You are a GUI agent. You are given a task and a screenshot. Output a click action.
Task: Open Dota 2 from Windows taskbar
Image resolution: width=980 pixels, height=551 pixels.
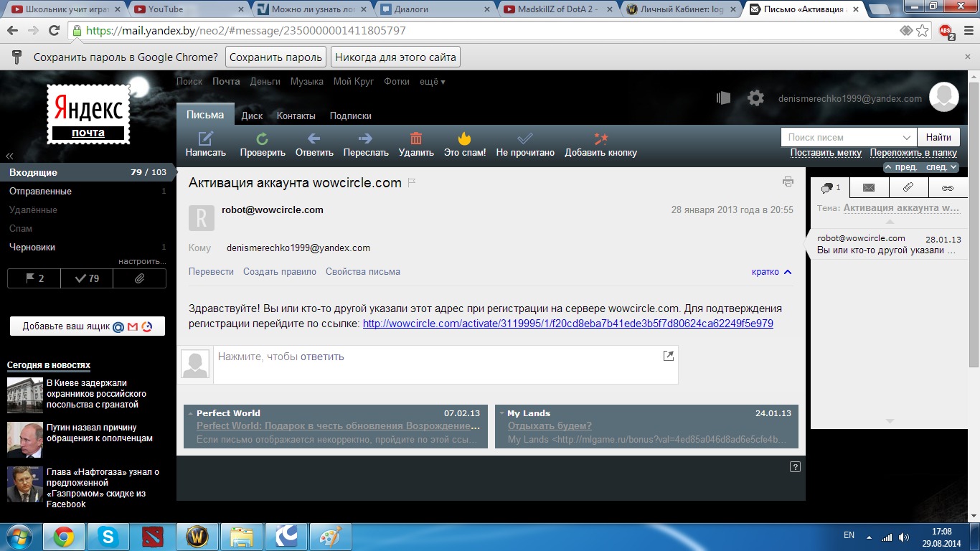click(153, 536)
